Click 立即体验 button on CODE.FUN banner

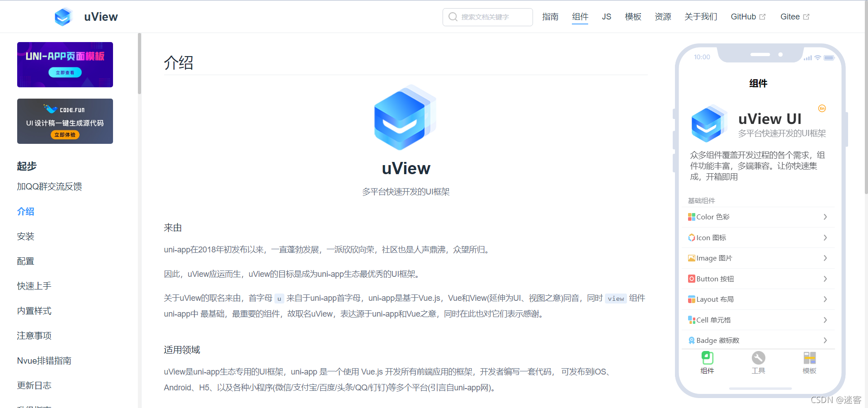[x=65, y=135]
